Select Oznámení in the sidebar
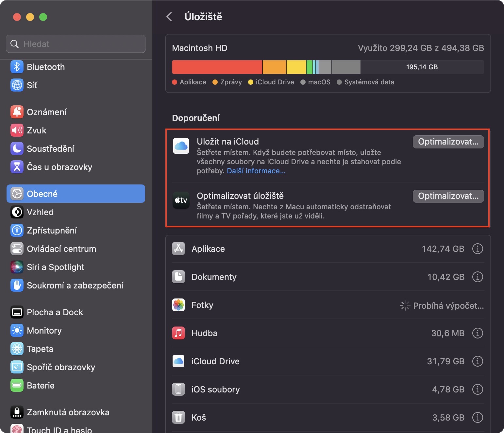 (x=46, y=112)
